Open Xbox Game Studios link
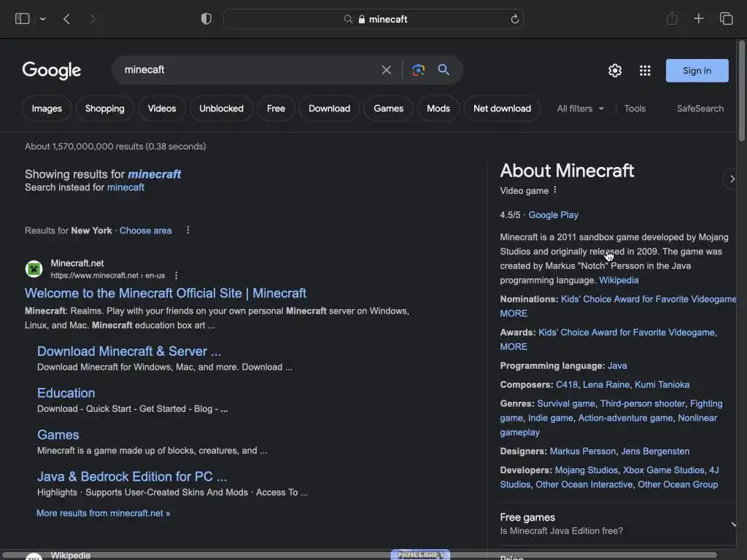The image size is (747, 560). (x=664, y=470)
